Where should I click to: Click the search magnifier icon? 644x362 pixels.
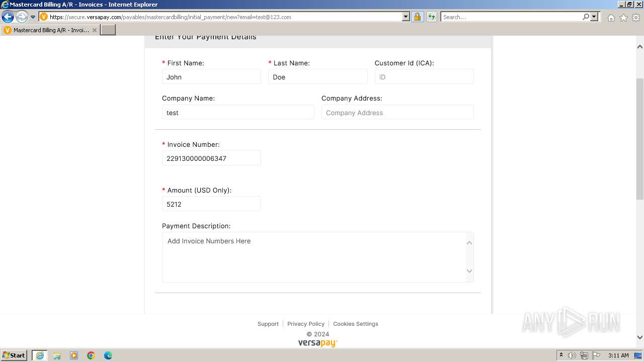tap(586, 17)
